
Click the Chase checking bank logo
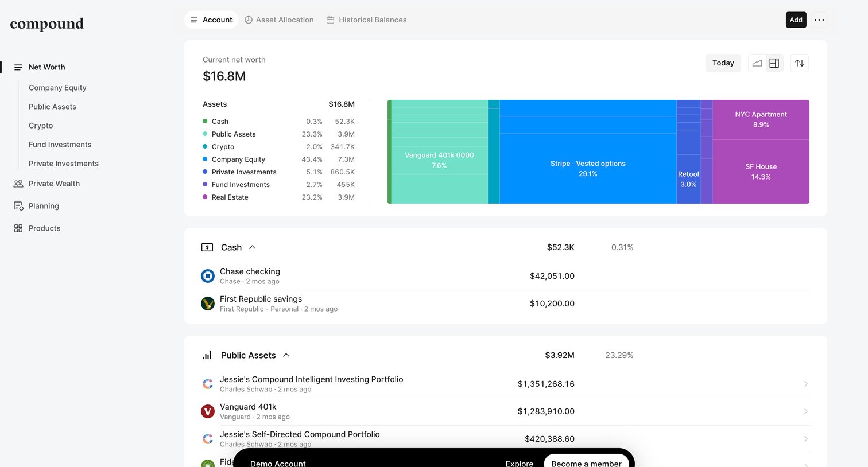click(x=208, y=276)
